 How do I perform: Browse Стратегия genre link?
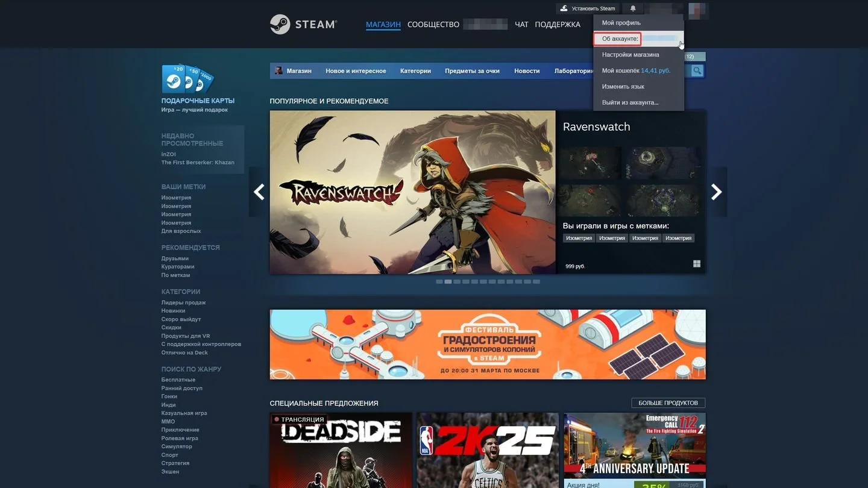175,463
